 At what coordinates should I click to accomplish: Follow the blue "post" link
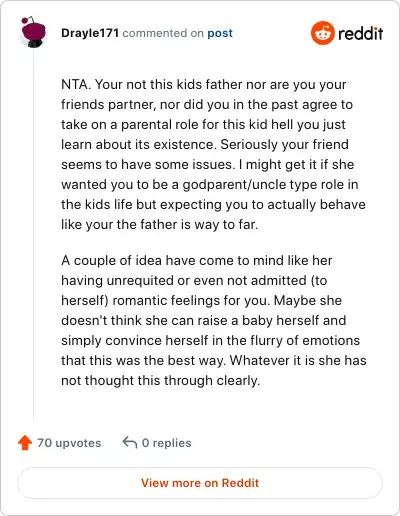tap(220, 33)
